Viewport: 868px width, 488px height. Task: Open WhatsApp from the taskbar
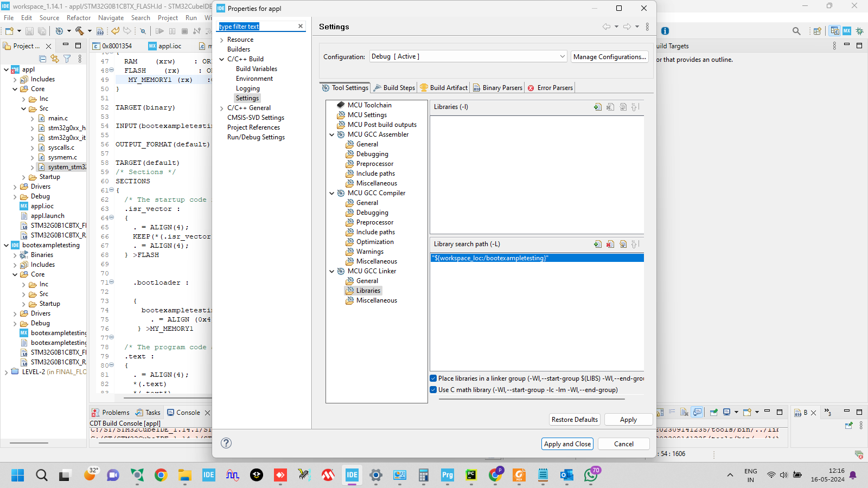tap(591, 475)
